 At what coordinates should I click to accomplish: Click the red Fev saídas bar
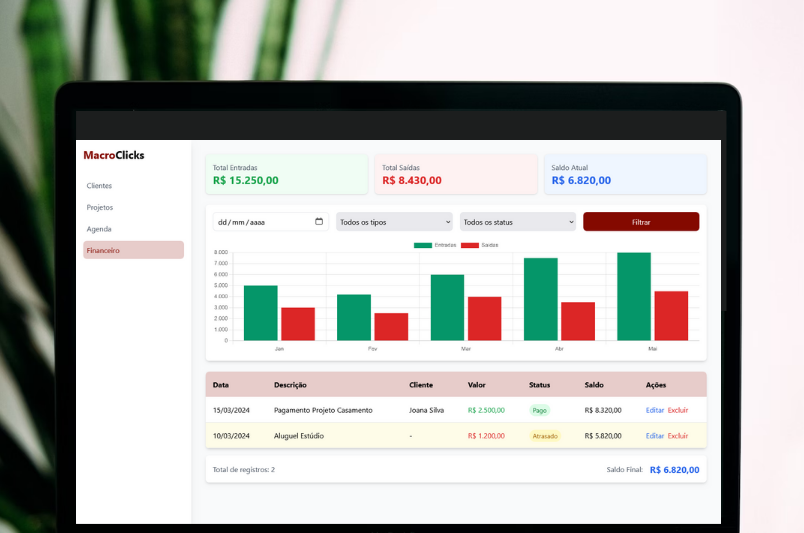pyautogui.click(x=391, y=327)
